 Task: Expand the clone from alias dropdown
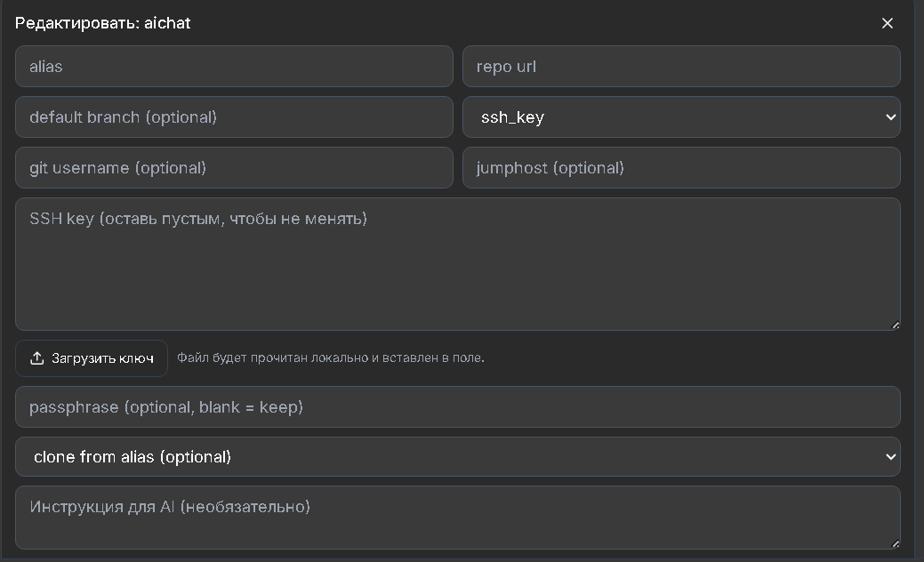pos(458,456)
